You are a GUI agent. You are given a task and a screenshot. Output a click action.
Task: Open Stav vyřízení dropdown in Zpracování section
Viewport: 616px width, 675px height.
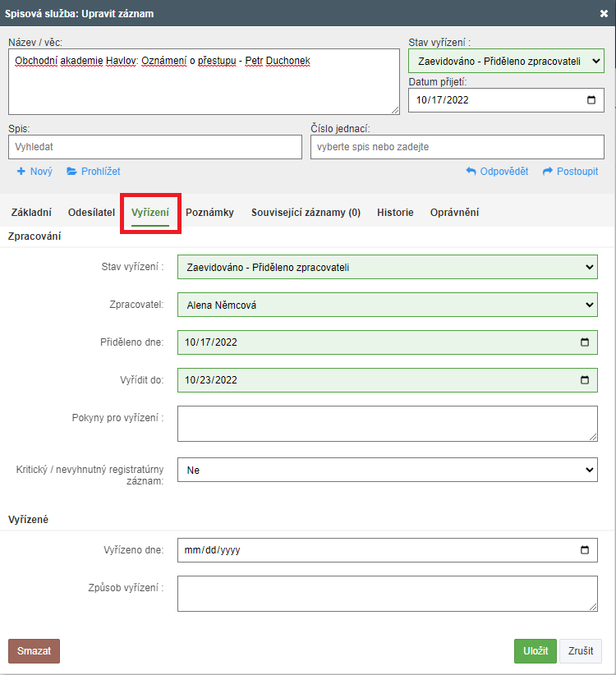388,267
